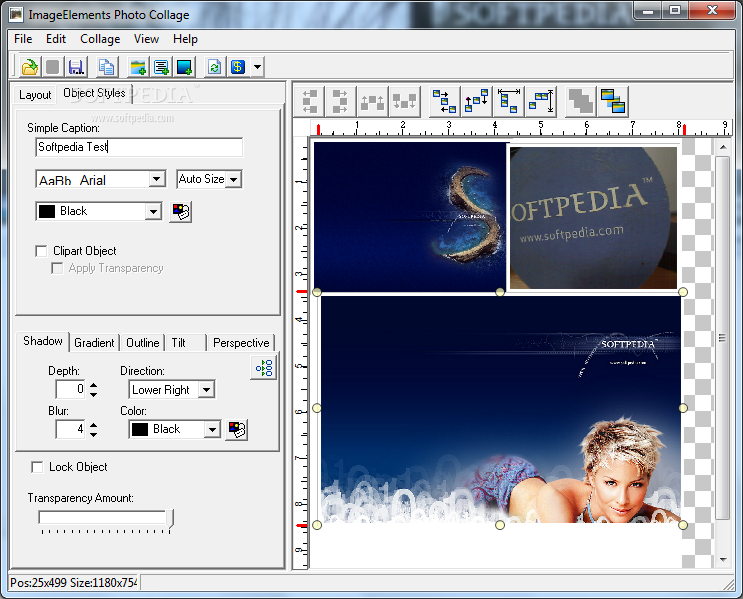
Task: Toggle the Apply Transparency checkbox
Action: (x=57, y=268)
